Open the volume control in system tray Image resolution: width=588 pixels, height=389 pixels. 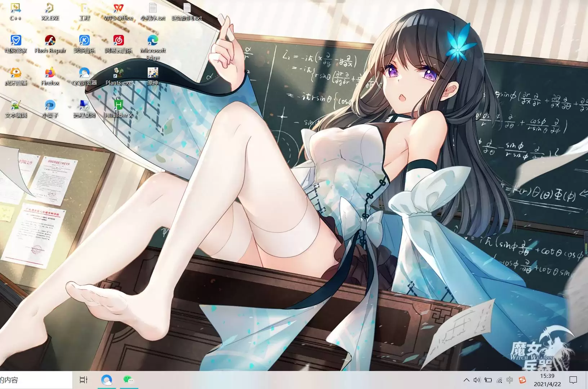click(477, 380)
